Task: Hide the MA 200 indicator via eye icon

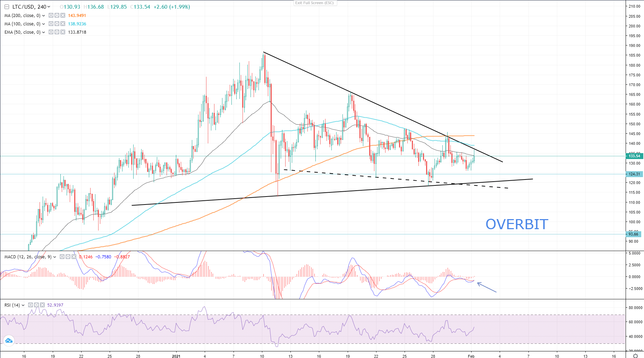Action: point(51,16)
